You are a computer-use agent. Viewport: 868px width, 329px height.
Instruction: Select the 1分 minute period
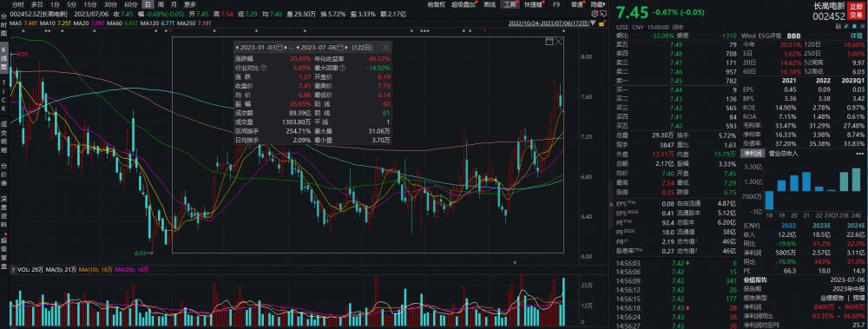coord(55,3)
